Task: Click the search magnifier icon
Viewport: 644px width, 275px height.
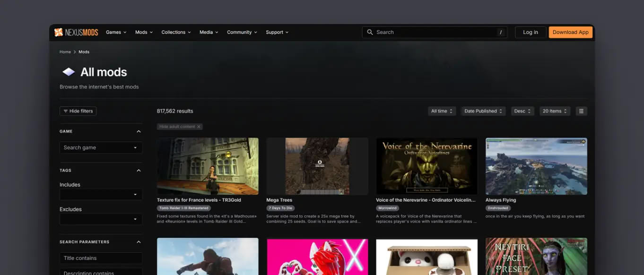Action: click(x=370, y=32)
